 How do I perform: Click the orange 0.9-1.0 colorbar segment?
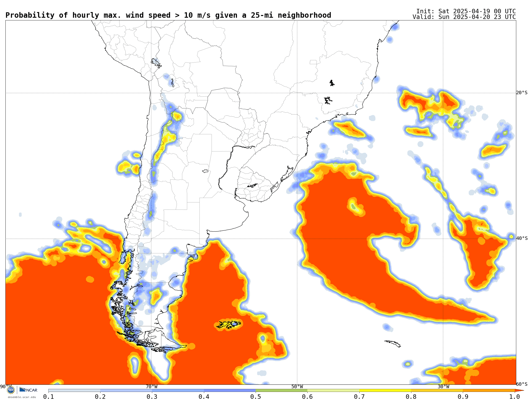[x=489, y=390]
